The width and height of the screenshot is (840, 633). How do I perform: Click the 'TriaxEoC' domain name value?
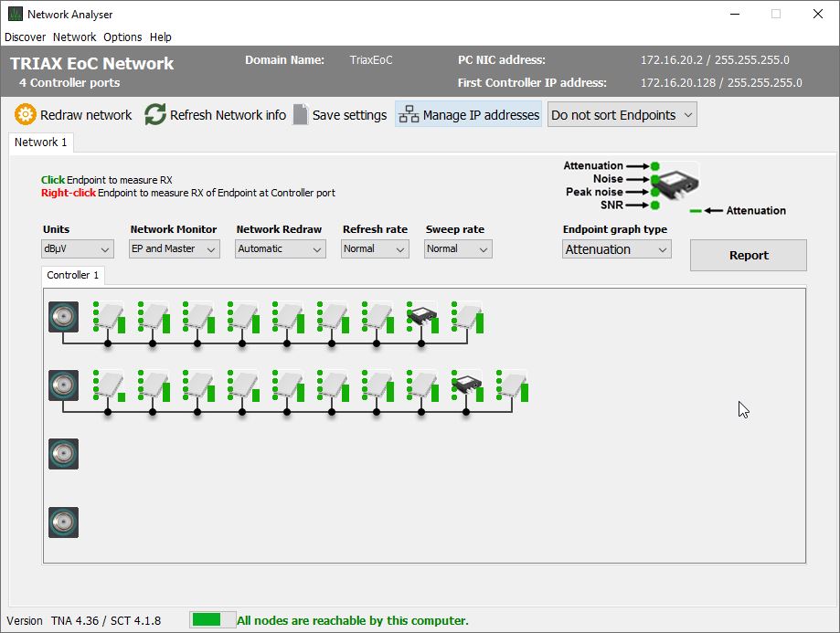(x=371, y=60)
